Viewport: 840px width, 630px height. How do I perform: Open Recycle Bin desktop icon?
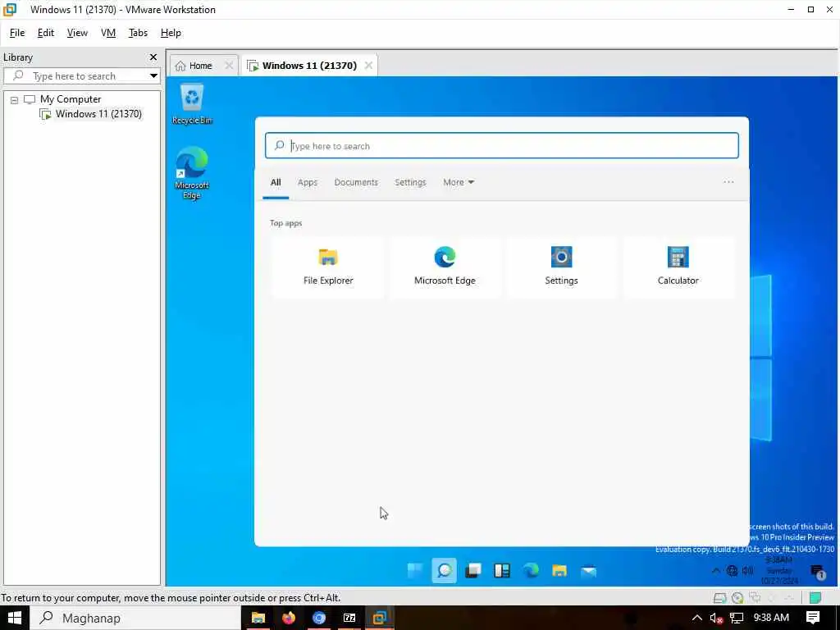[x=192, y=104]
